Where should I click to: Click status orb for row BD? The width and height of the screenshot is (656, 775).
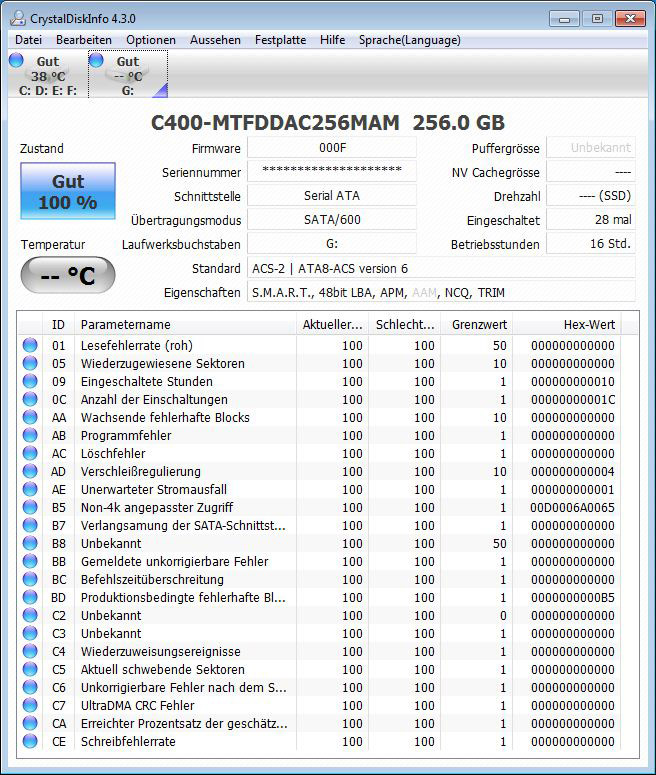[30, 597]
